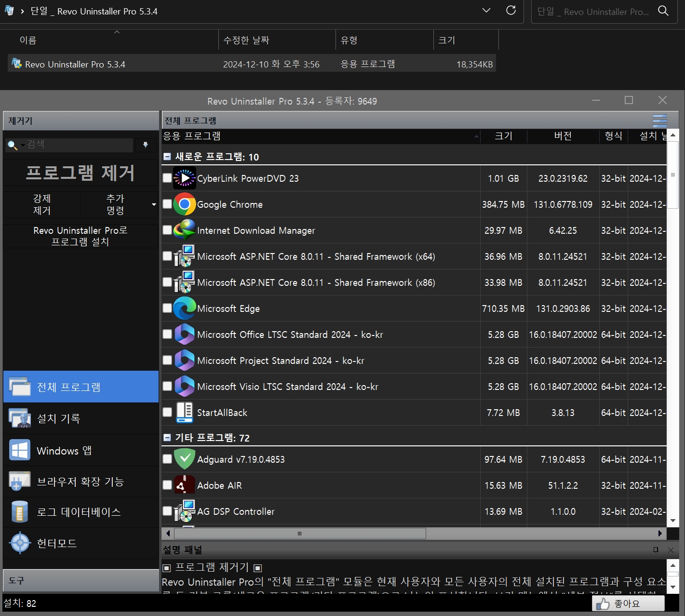The height and width of the screenshot is (616, 685).
Task: Click the Adguard shield icon
Action: [185, 459]
